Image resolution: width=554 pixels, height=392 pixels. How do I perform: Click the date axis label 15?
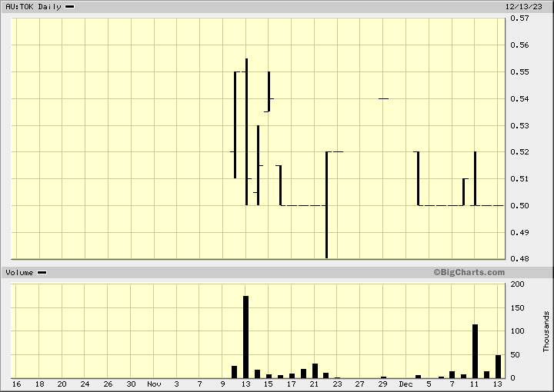coord(269,384)
